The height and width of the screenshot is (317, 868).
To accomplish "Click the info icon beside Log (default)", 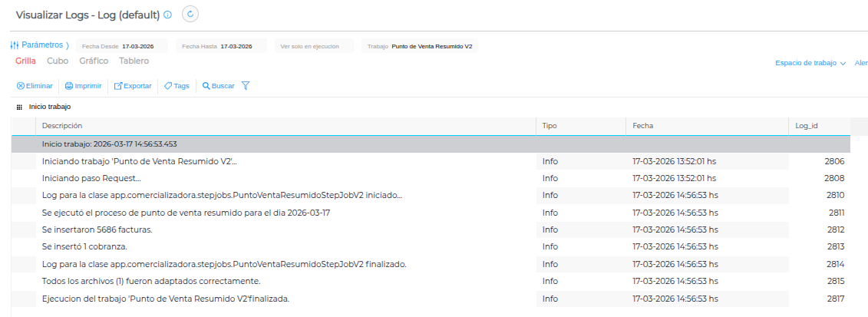I will pyautogui.click(x=168, y=15).
